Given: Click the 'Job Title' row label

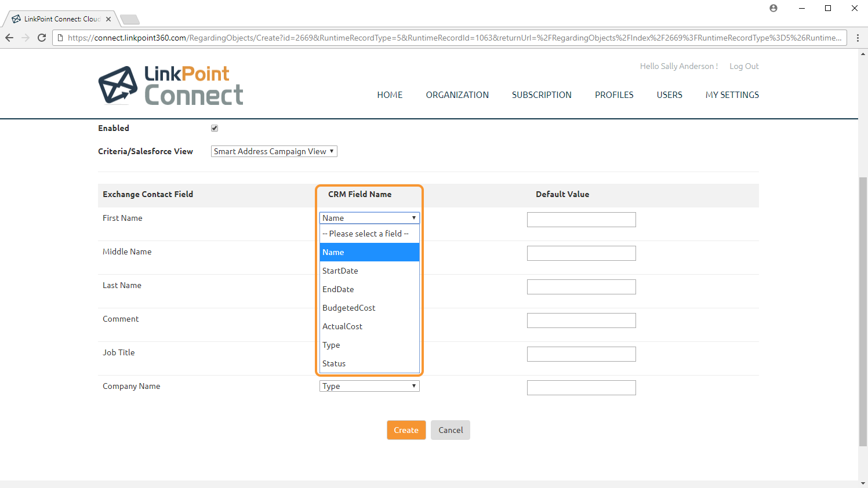Looking at the screenshot, I should click(118, 352).
